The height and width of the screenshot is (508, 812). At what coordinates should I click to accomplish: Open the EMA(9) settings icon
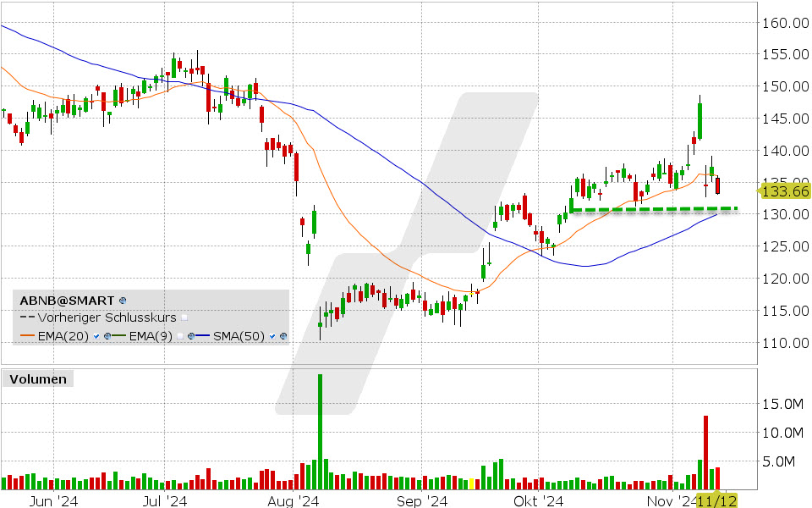click(x=191, y=336)
